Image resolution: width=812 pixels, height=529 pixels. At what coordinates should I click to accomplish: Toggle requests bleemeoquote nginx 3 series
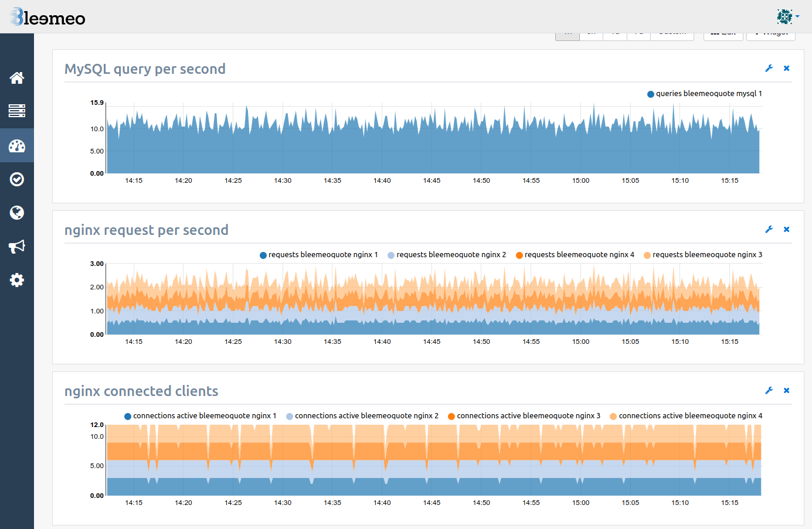tap(703, 255)
